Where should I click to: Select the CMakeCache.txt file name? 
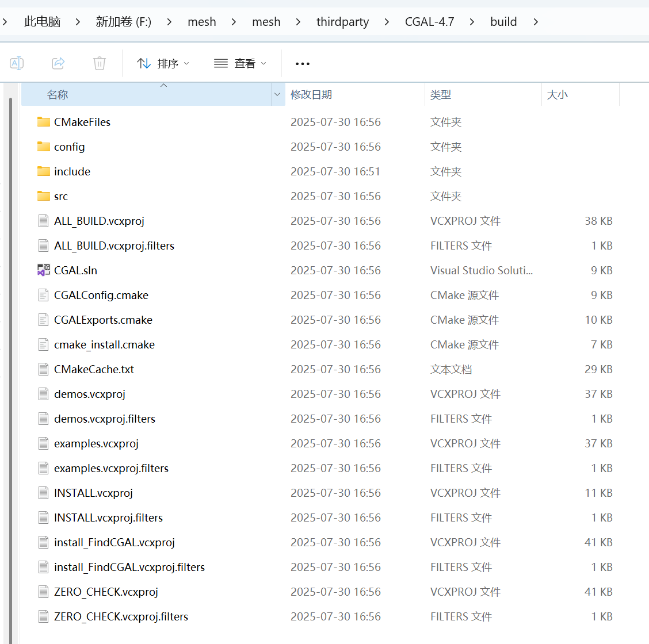[x=94, y=369]
